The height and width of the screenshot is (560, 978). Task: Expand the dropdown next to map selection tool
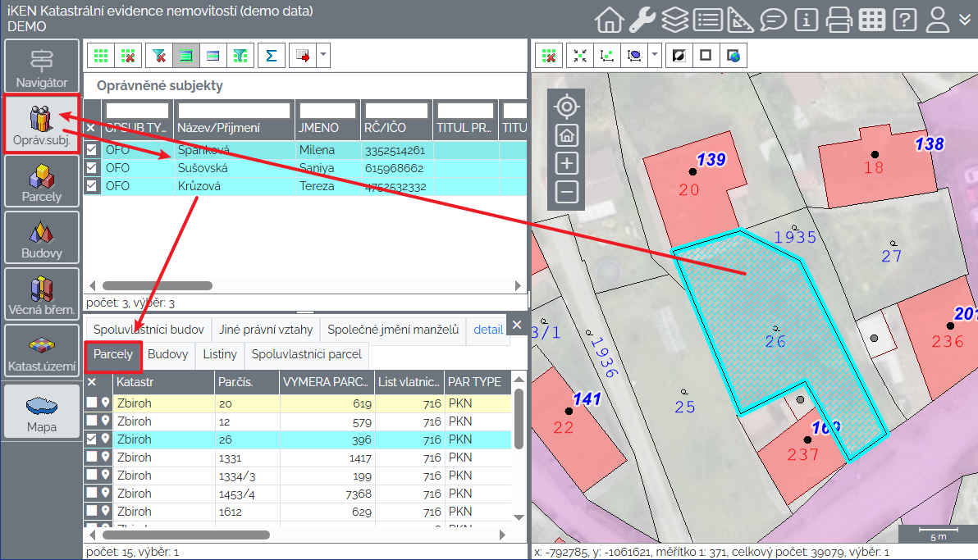click(654, 56)
